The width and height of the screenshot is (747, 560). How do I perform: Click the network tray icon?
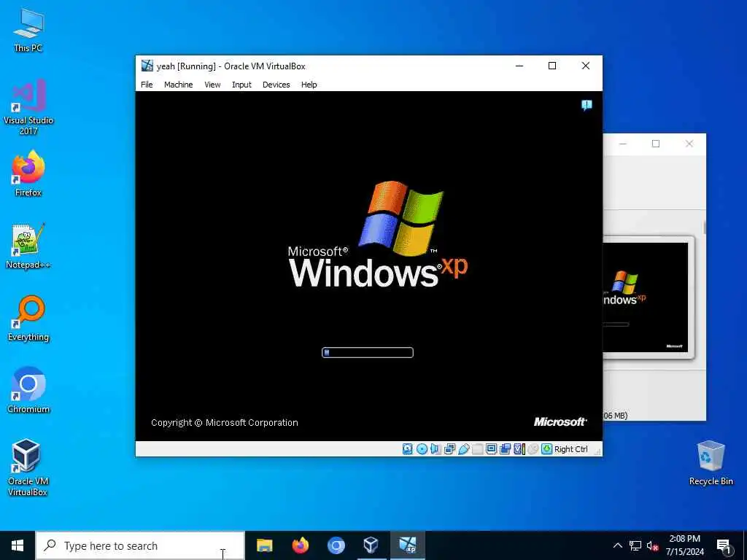(635, 545)
